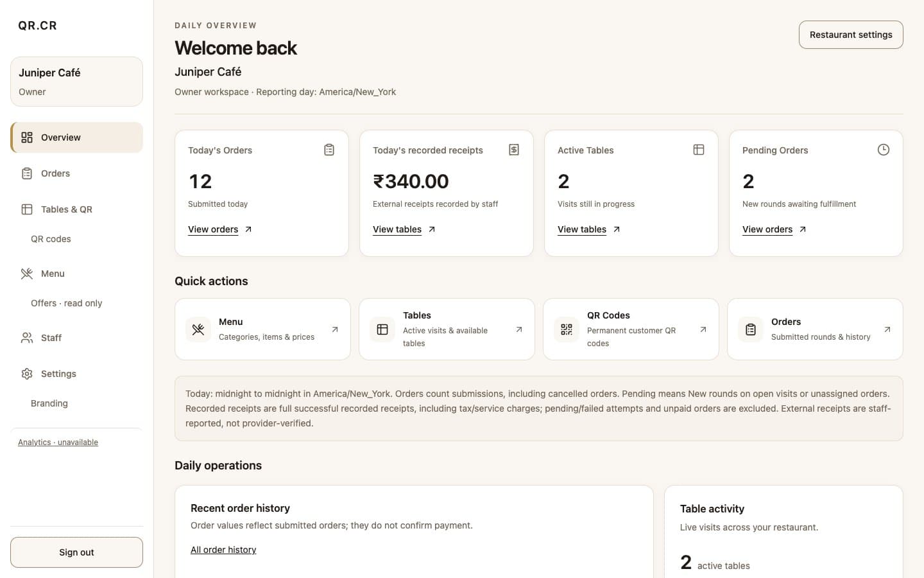The image size is (924, 578).
Task: Click the Menu utensils icon in sidebar
Action: point(27,274)
